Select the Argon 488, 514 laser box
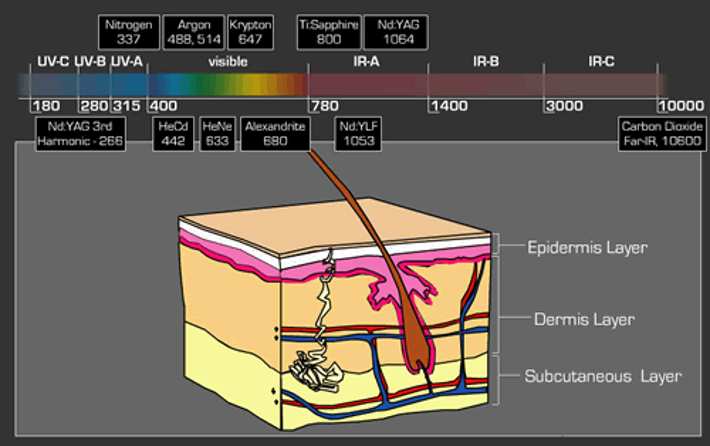The width and height of the screenshot is (710, 446). pyautogui.click(x=194, y=32)
